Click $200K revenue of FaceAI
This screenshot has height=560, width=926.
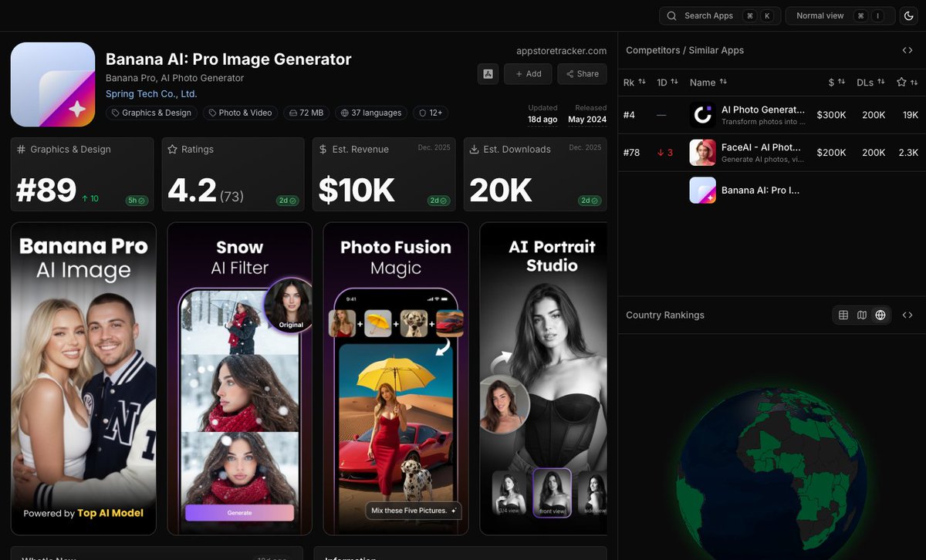tap(832, 153)
